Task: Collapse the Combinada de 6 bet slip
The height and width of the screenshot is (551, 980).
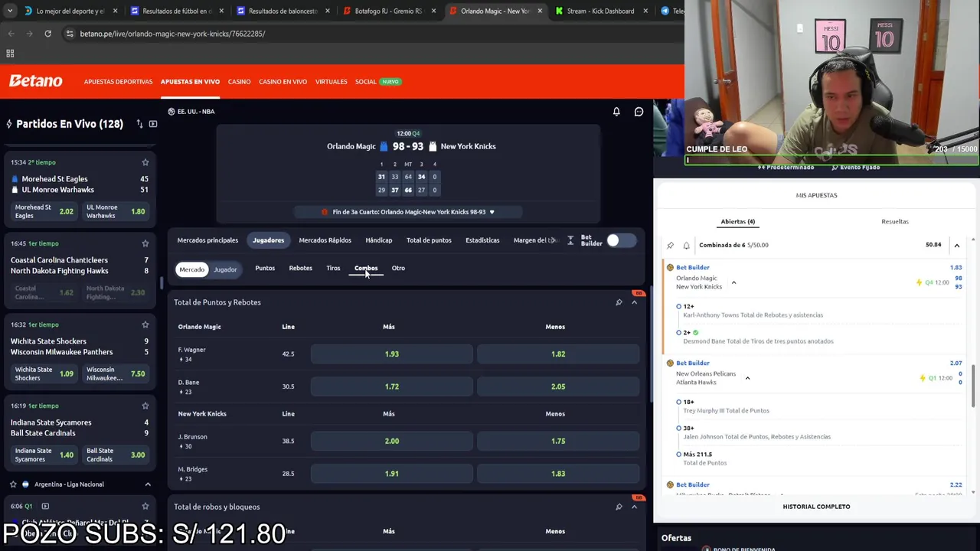Action: pos(956,245)
